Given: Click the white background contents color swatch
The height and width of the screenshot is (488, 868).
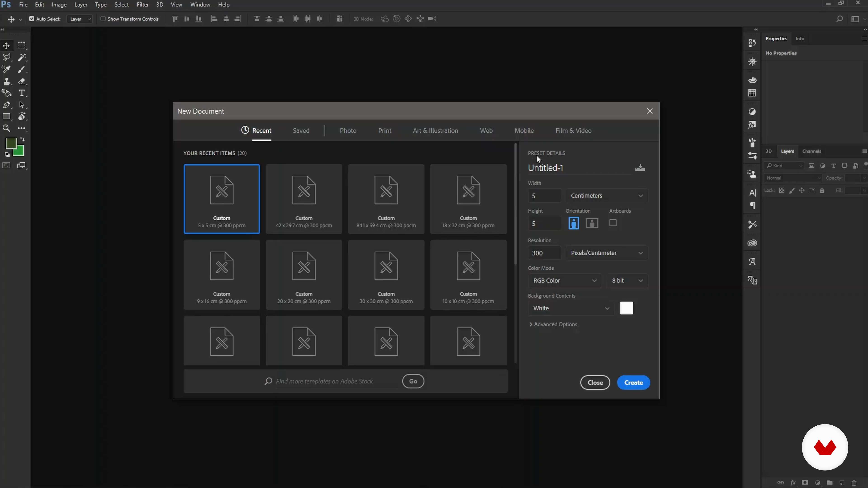Looking at the screenshot, I should tap(626, 308).
